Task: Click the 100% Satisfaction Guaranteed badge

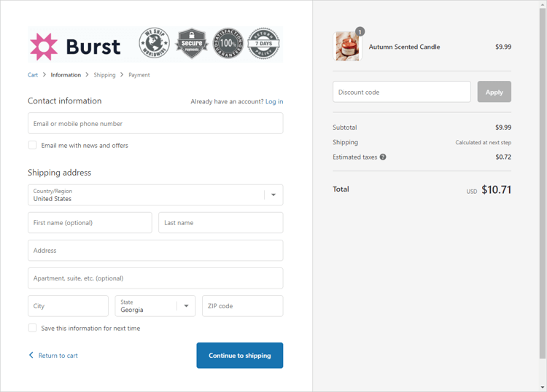Action: tap(228, 43)
